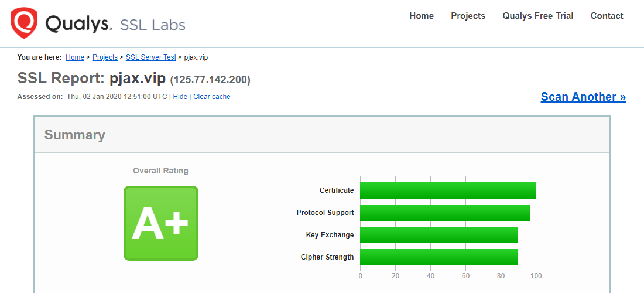Image resolution: width=644 pixels, height=293 pixels.
Task: Click the Key Exchange chart label
Action: (x=330, y=235)
